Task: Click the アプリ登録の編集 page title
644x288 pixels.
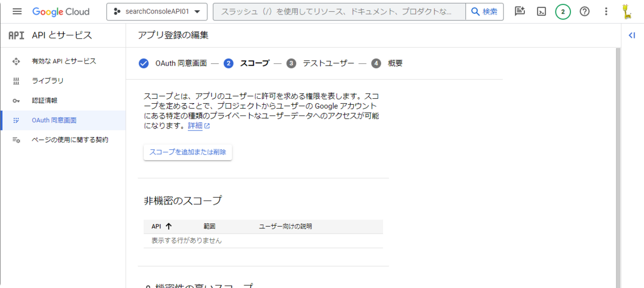Action: pos(173,35)
